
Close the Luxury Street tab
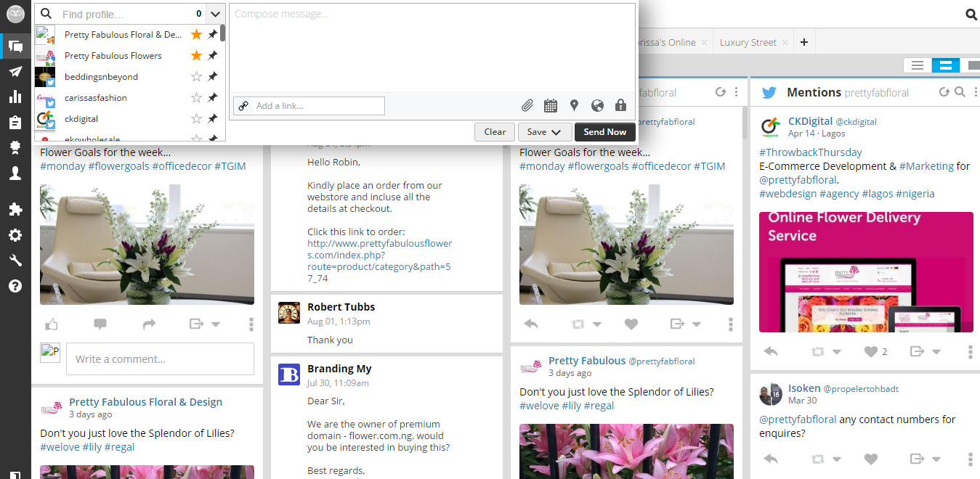pyautogui.click(x=784, y=43)
